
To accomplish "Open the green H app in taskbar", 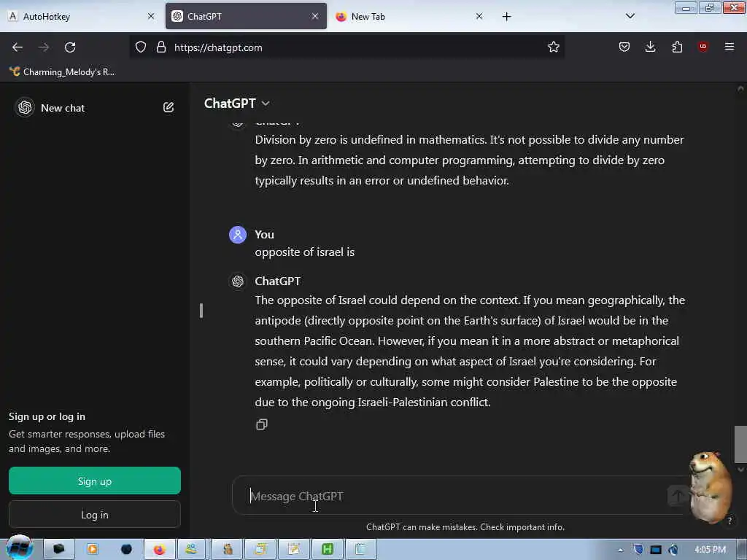I will tap(328, 549).
